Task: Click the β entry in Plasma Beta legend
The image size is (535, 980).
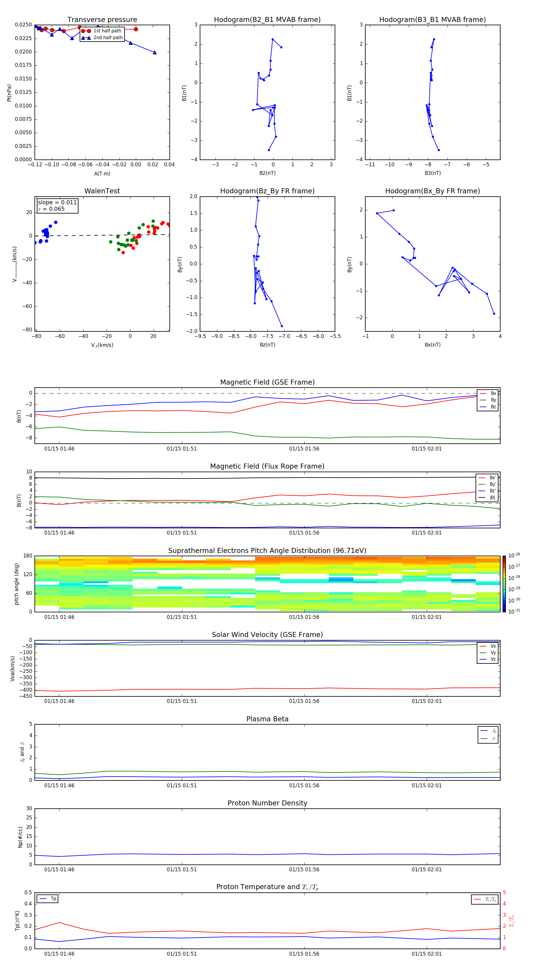Action: [x=488, y=739]
